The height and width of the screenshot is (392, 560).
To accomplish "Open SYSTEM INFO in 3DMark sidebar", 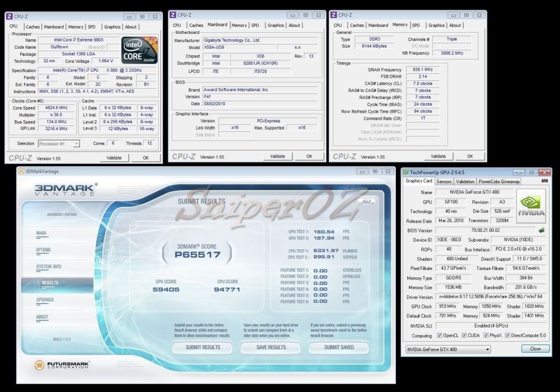I will pos(49,266).
